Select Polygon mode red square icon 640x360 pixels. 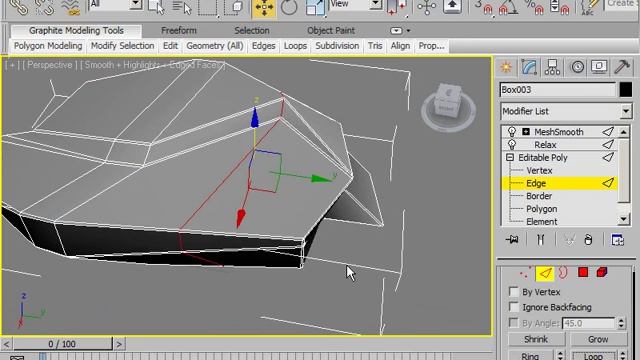point(583,272)
